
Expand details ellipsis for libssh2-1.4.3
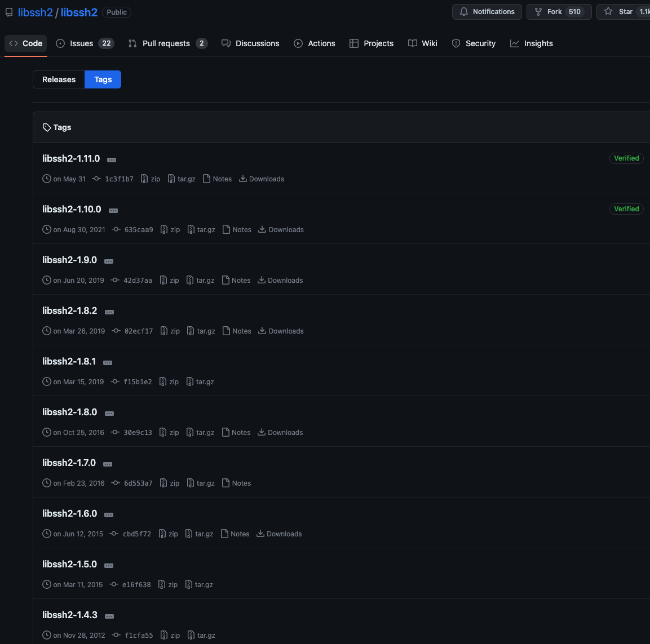click(x=109, y=616)
